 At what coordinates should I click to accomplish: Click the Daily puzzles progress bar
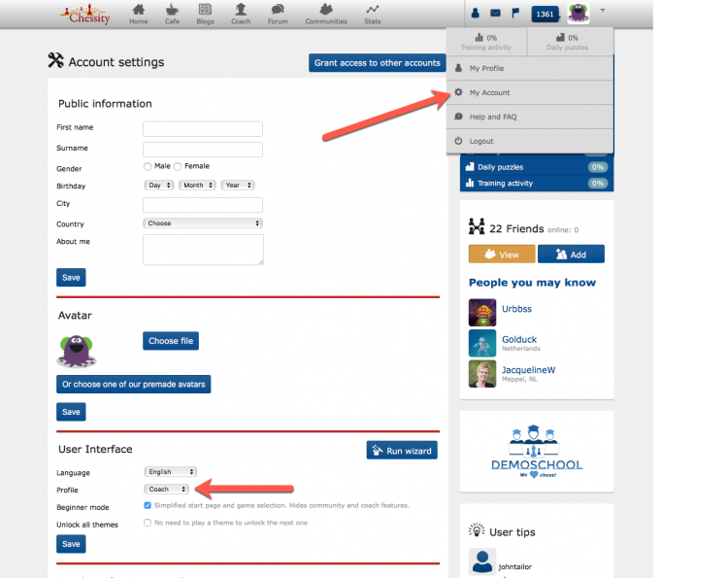(537, 167)
